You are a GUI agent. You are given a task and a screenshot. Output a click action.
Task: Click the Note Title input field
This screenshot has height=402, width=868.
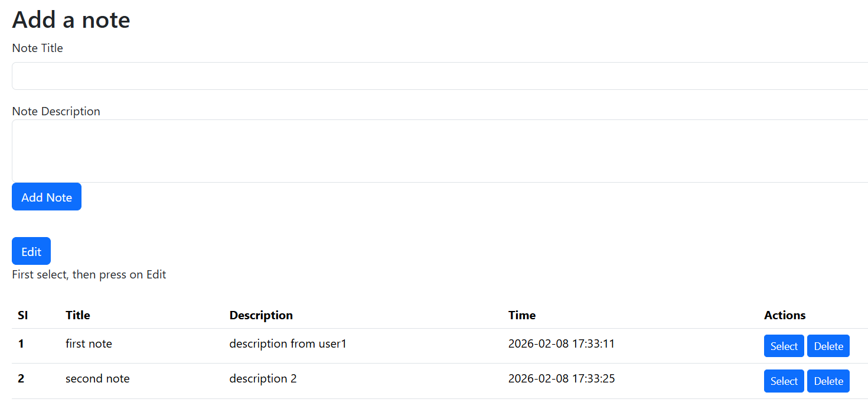437,76
